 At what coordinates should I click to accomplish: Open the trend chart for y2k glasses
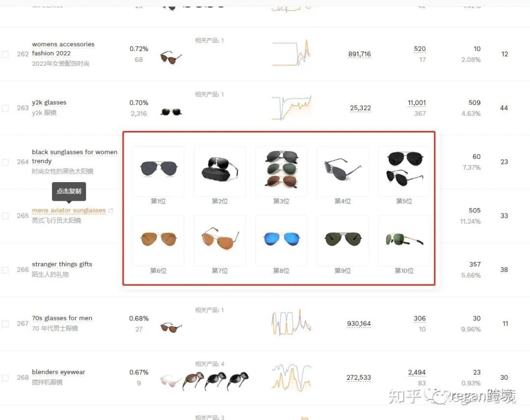[x=291, y=108]
